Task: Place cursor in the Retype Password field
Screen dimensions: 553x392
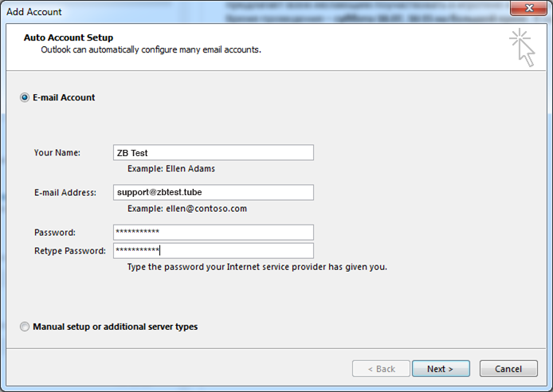Action: 214,251
